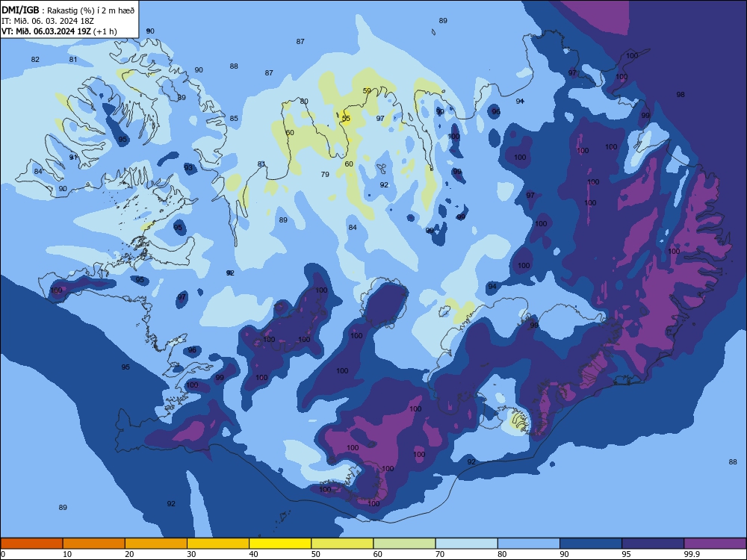Image resolution: width=747 pixels, height=560 pixels.
Task: Click the '59' humidity value on the map
Action: 367,90
